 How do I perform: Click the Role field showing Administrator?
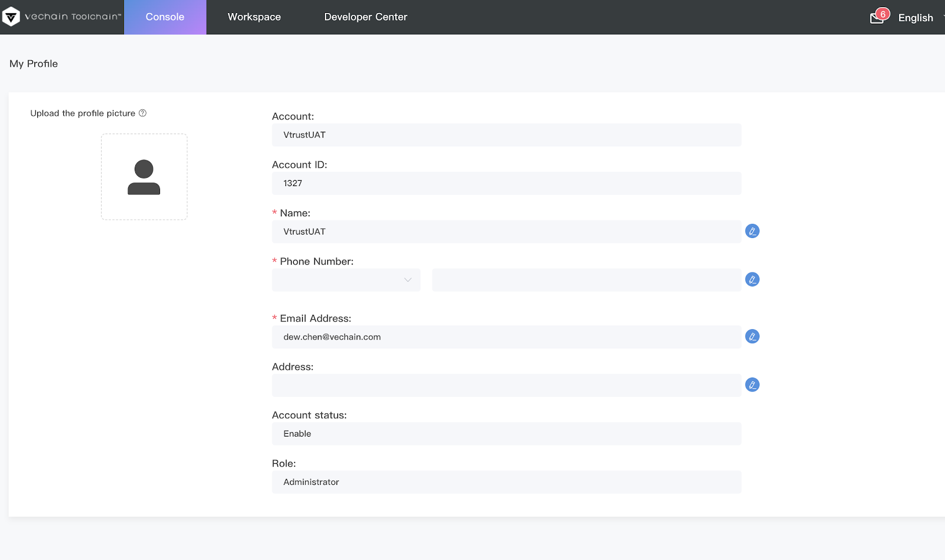(x=506, y=482)
